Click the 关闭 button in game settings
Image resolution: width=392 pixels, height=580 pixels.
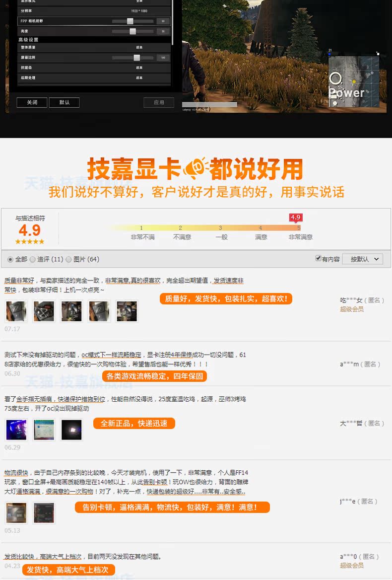(32, 102)
